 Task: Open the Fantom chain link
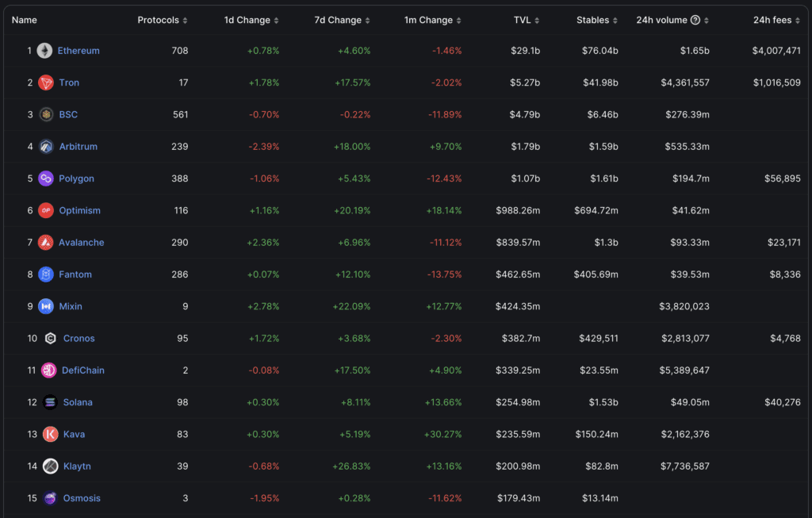click(75, 274)
